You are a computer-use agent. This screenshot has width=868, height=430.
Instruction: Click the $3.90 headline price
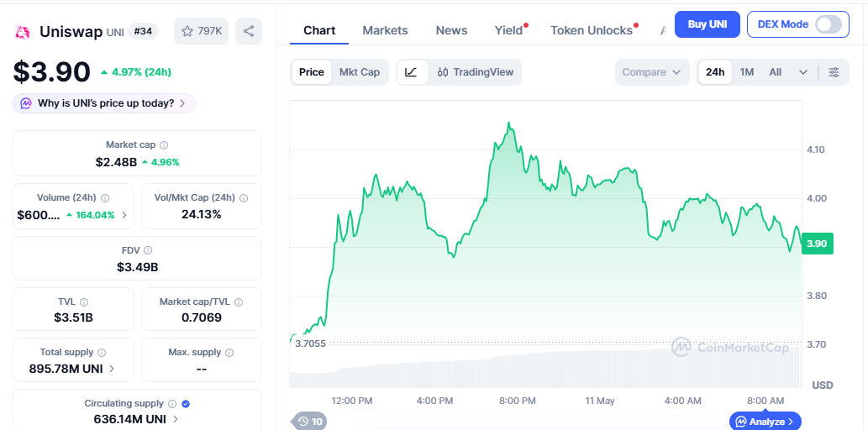[52, 72]
